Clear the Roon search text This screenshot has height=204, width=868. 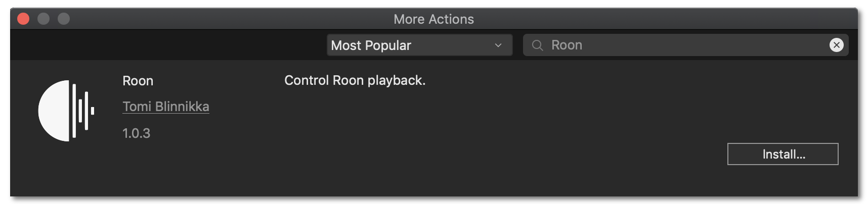click(836, 45)
